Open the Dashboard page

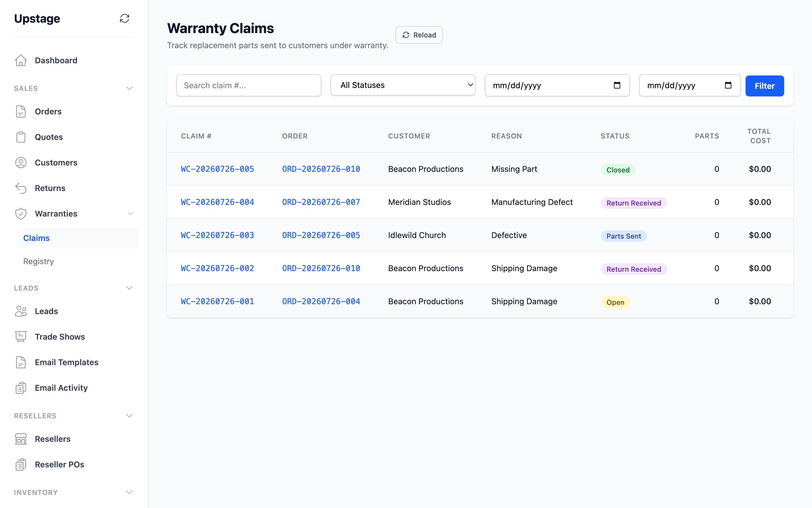coord(56,60)
